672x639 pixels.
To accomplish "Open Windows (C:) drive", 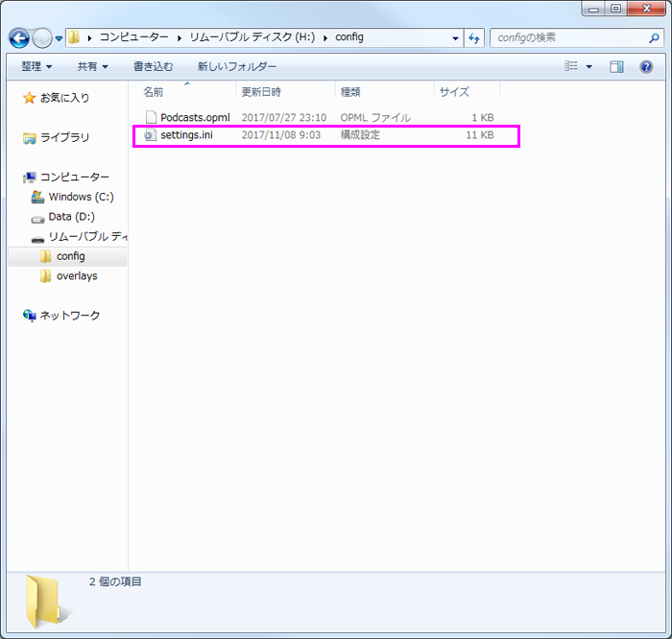I will coord(81,197).
